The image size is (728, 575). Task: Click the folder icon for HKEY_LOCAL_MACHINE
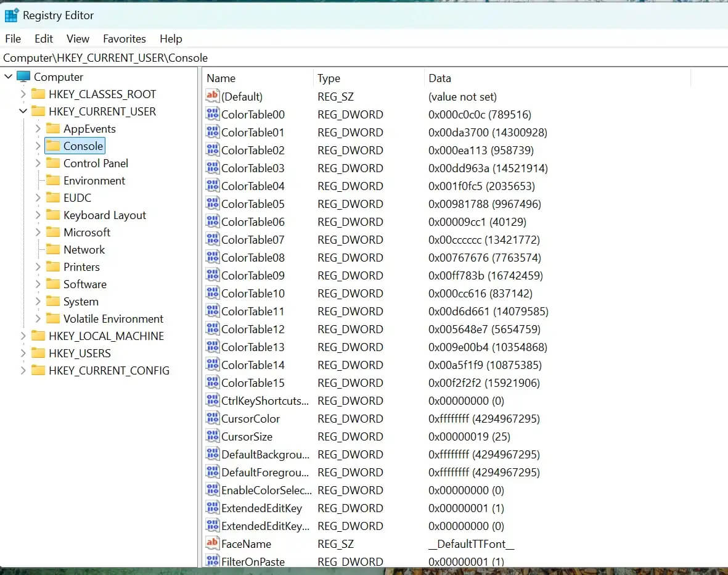coord(39,336)
